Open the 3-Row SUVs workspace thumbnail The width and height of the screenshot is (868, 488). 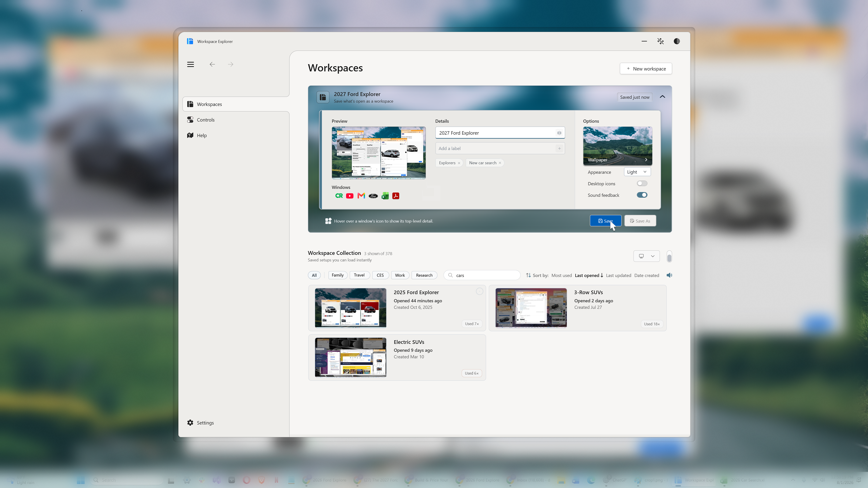click(531, 308)
